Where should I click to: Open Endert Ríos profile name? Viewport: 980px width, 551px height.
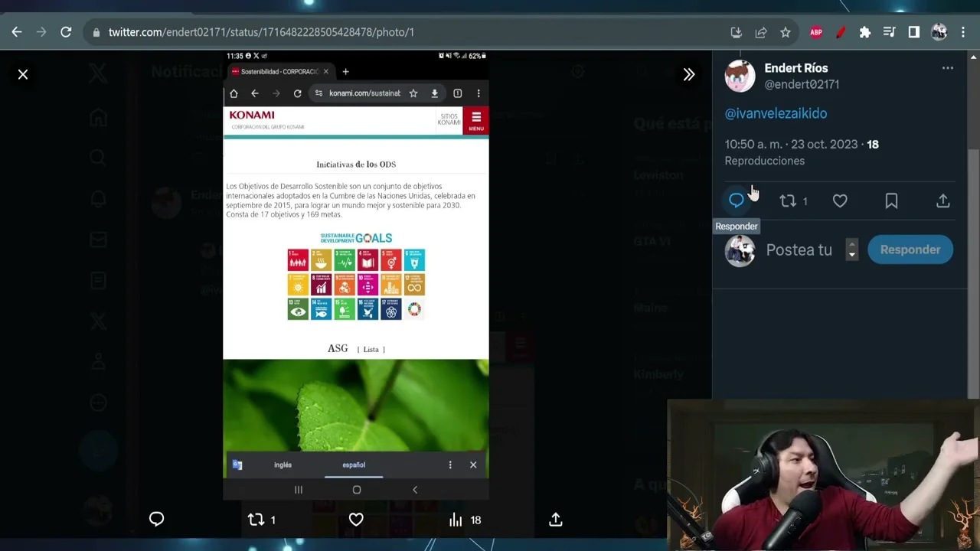795,68
